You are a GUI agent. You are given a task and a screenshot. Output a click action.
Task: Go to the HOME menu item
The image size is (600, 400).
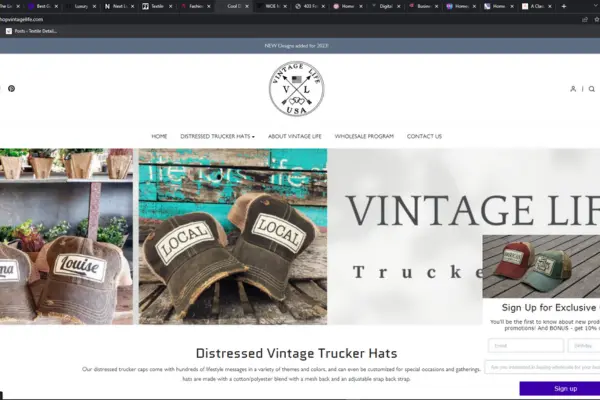click(159, 136)
